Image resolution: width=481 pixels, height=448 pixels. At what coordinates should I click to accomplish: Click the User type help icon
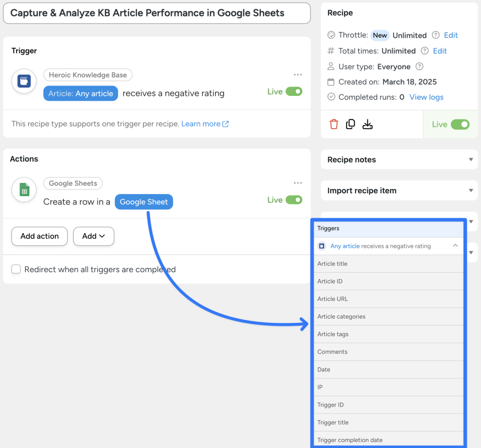tap(419, 66)
